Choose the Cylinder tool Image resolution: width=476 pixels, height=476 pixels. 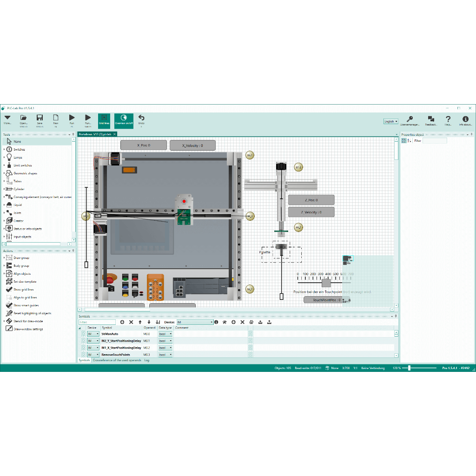(20, 189)
